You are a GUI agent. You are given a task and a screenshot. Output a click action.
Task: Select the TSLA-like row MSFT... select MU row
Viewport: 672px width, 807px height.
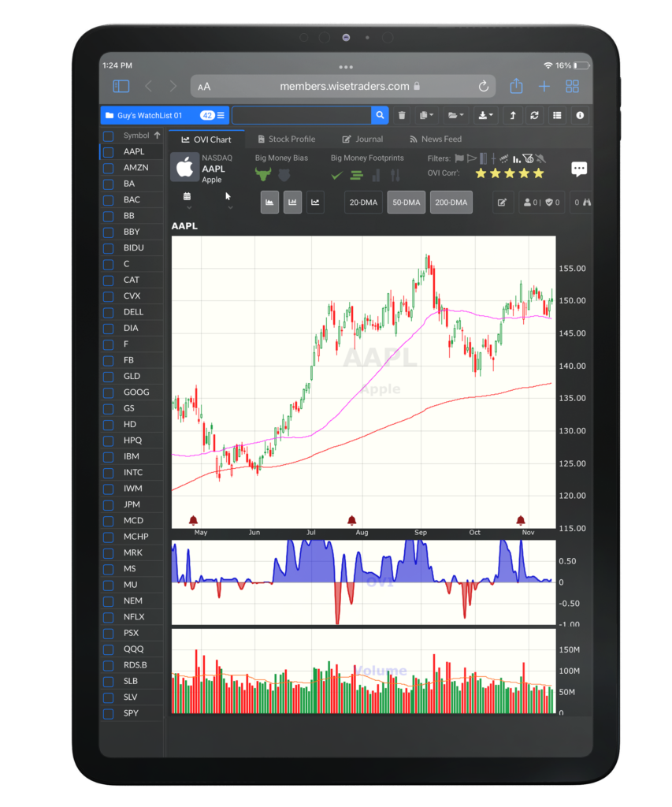point(132,585)
